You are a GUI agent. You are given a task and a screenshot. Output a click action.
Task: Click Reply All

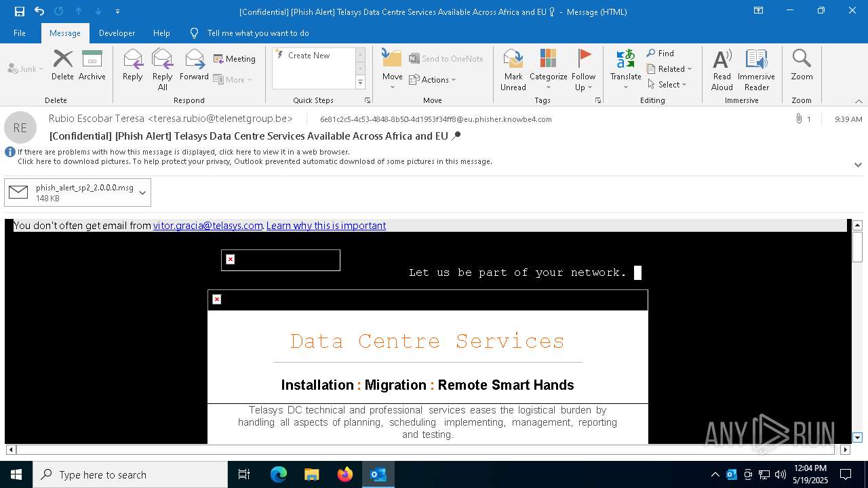click(162, 70)
